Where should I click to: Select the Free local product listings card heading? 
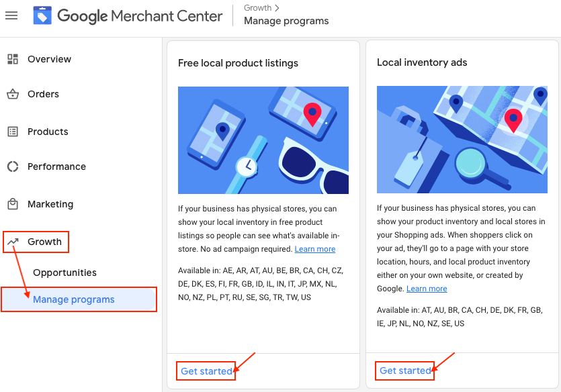point(238,62)
